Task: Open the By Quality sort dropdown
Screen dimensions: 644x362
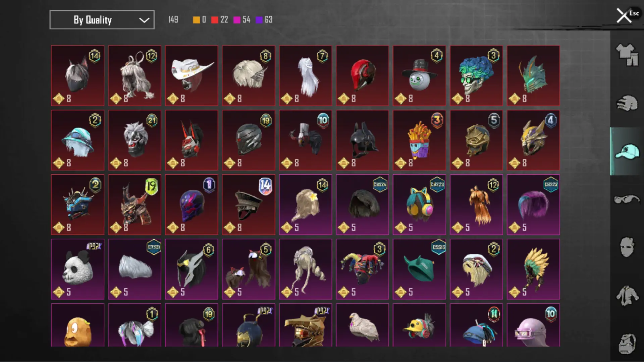Action: 102,20
